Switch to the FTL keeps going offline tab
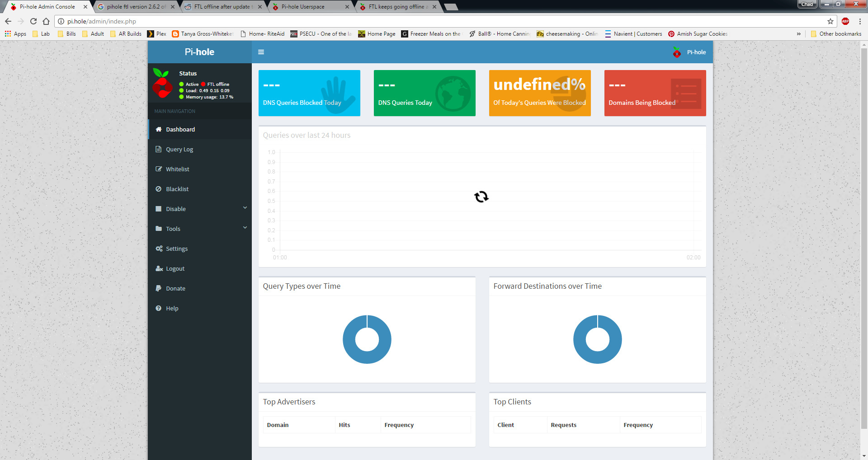 coord(396,7)
